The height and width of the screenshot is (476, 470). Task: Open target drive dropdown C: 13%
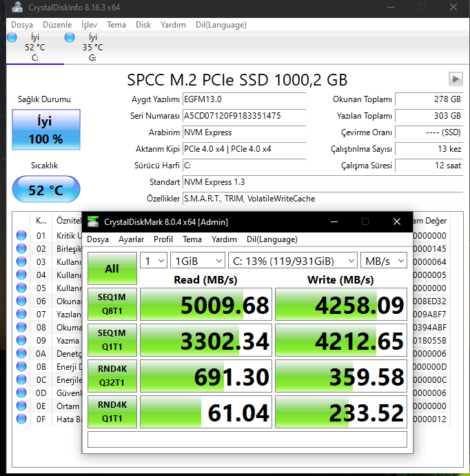coord(293,261)
